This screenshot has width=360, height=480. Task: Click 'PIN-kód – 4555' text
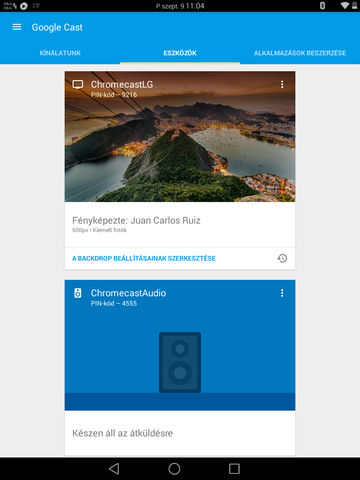tap(114, 303)
